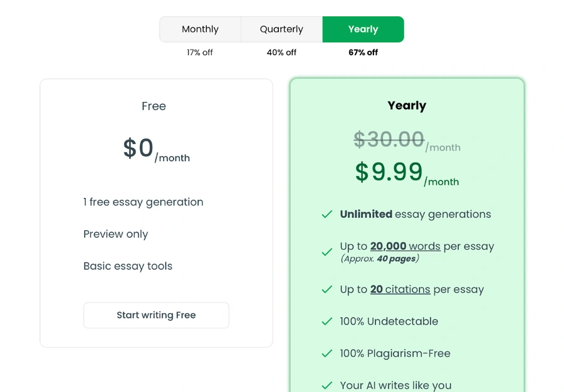Click the Start writing Free button
Screen dimensions: 564x392
[156, 315]
